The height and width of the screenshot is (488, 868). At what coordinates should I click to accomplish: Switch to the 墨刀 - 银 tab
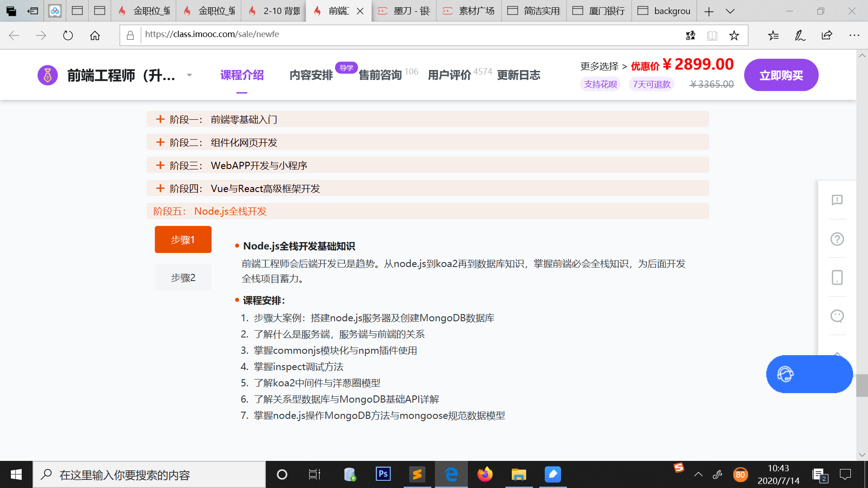pyautogui.click(x=404, y=11)
